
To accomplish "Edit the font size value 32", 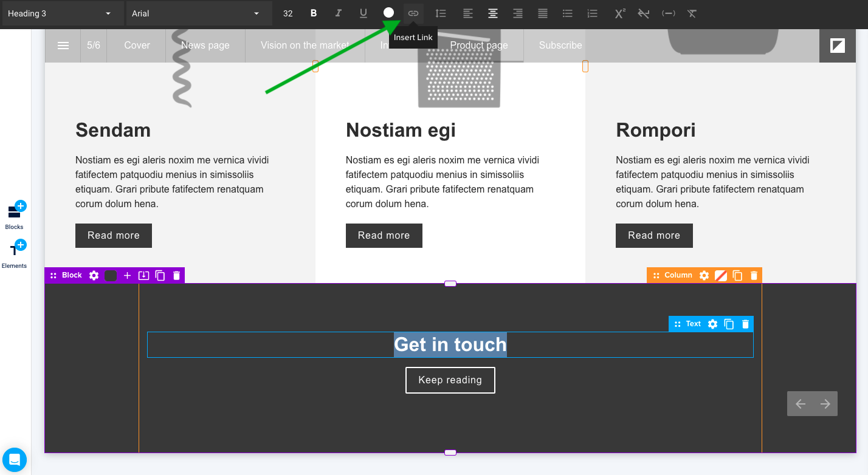I will click(288, 13).
